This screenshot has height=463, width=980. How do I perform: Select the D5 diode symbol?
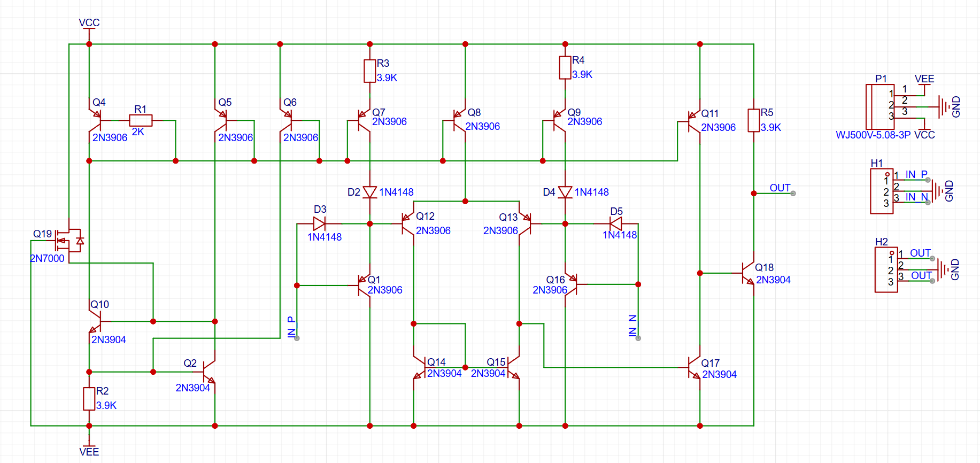click(x=615, y=223)
